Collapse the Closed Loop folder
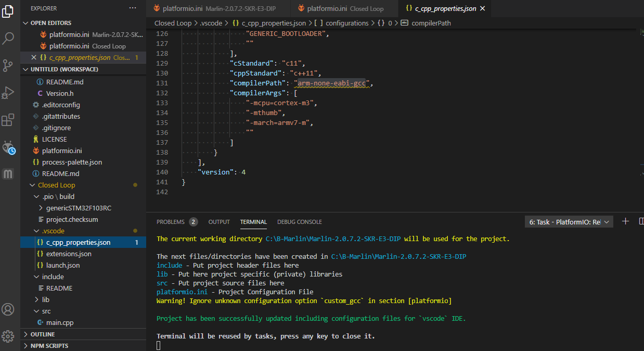This screenshot has width=644, height=351. [x=83, y=185]
